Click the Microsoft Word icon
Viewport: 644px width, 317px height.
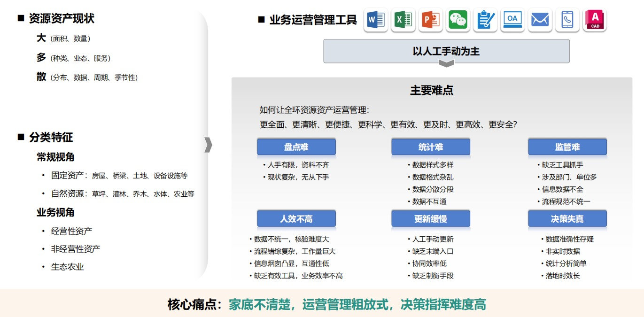point(376,20)
